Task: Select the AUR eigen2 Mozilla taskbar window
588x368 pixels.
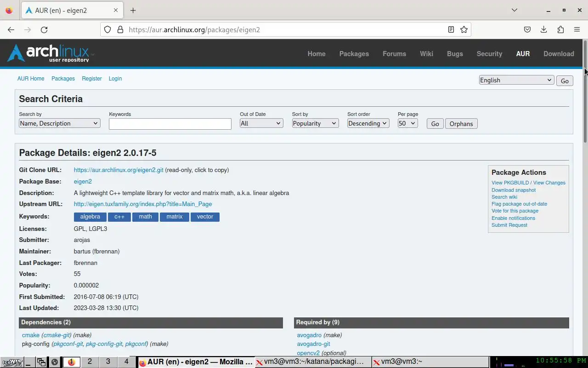Action: (x=196, y=362)
